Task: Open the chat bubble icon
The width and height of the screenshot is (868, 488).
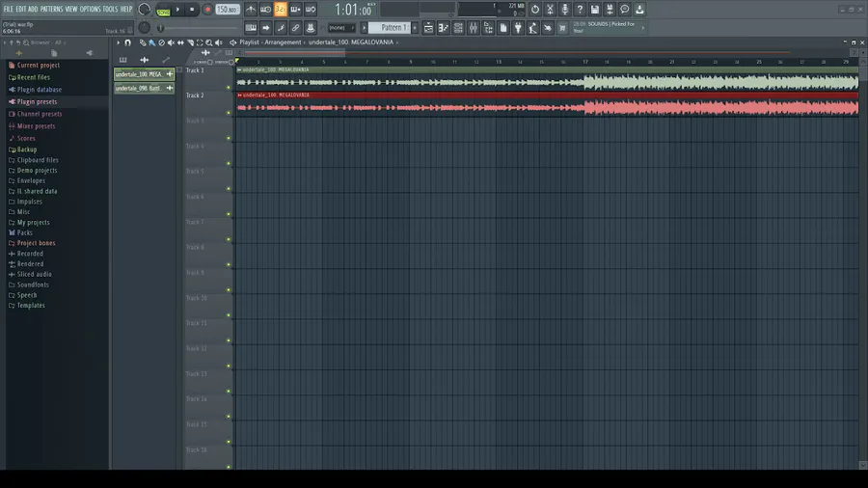Action: [x=624, y=10]
